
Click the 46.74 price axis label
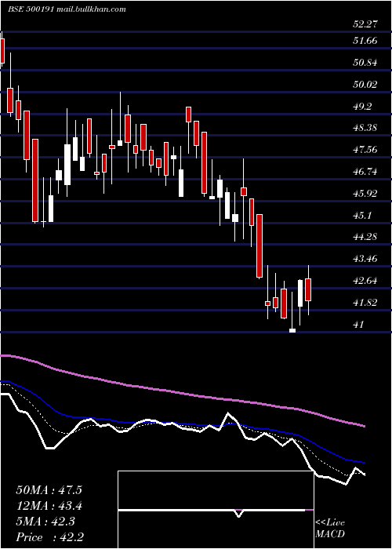tap(365, 172)
